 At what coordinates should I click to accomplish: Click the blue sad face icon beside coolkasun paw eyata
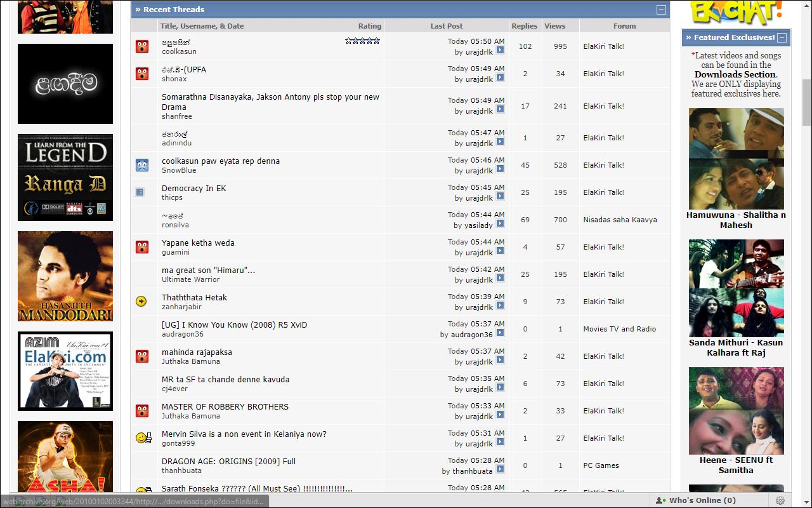142,165
